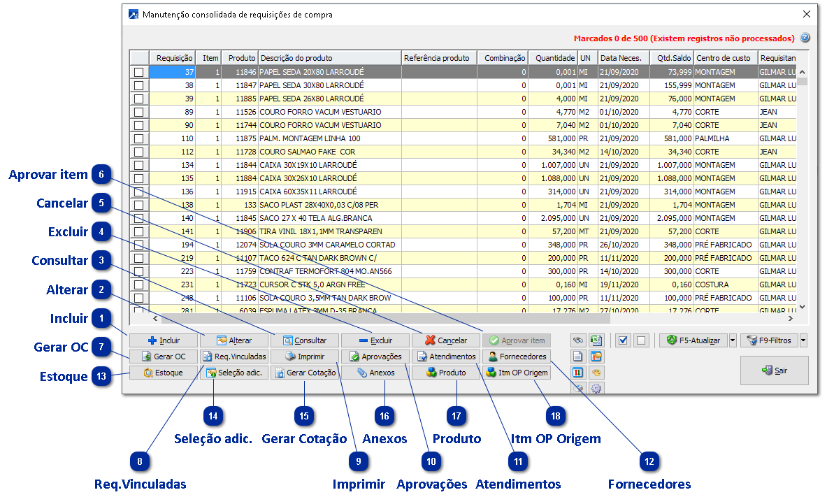
Task: Open the color palette icon
Action: (x=596, y=373)
